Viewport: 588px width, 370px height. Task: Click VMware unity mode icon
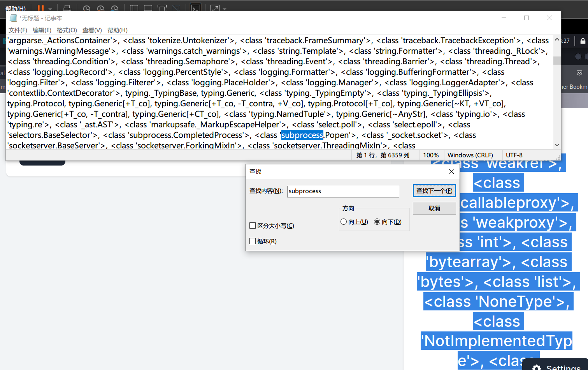(176, 8)
